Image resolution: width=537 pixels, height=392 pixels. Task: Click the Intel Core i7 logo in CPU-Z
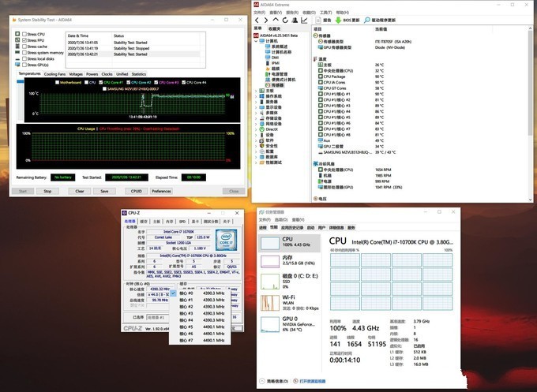click(x=226, y=241)
